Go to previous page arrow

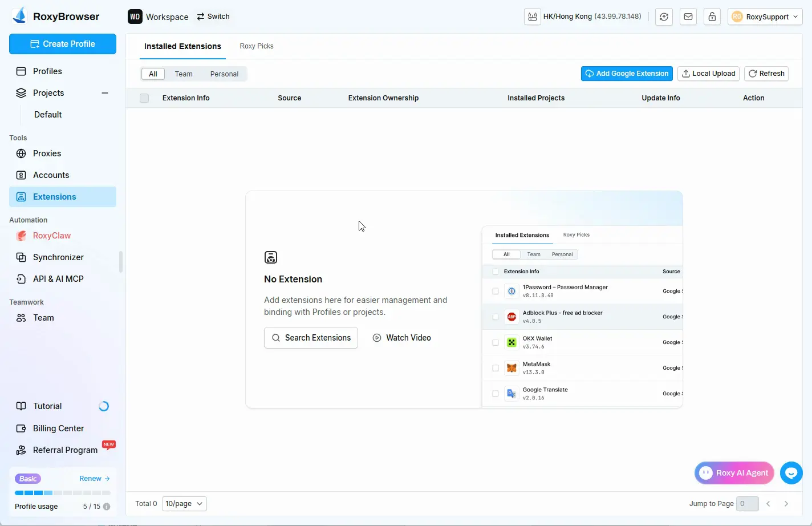click(769, 504)
